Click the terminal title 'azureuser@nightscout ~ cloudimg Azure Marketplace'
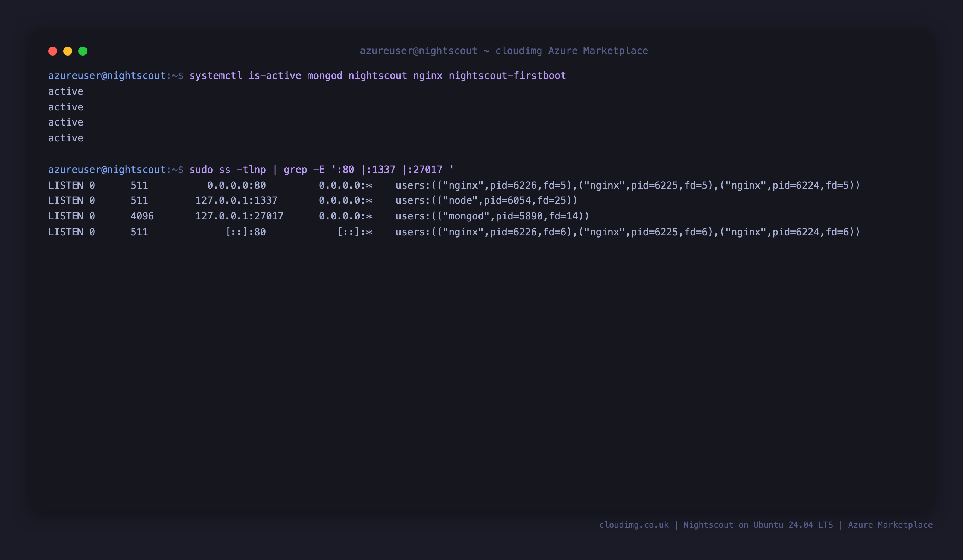 [504, 51]
